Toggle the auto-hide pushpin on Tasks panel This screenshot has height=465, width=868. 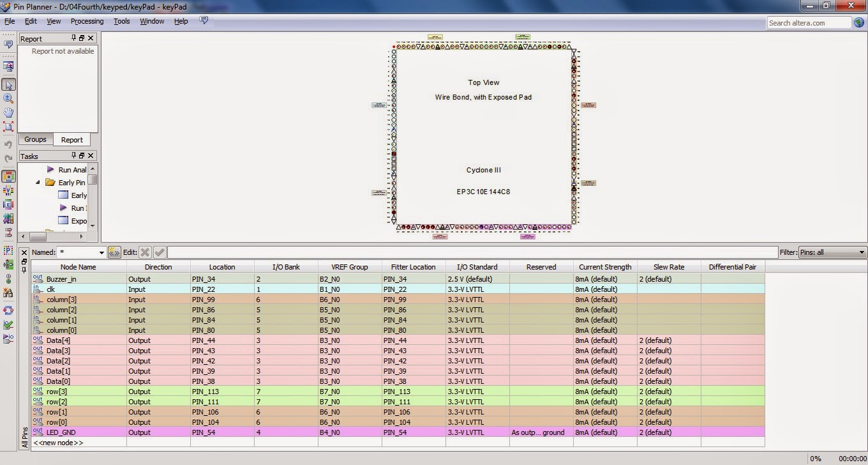(x=73, y=156)
